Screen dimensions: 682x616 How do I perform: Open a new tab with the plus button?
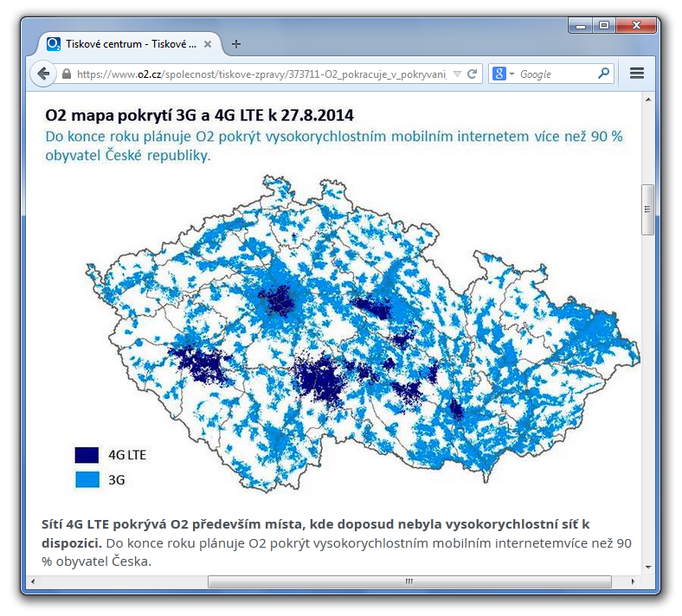coord(236,44)
